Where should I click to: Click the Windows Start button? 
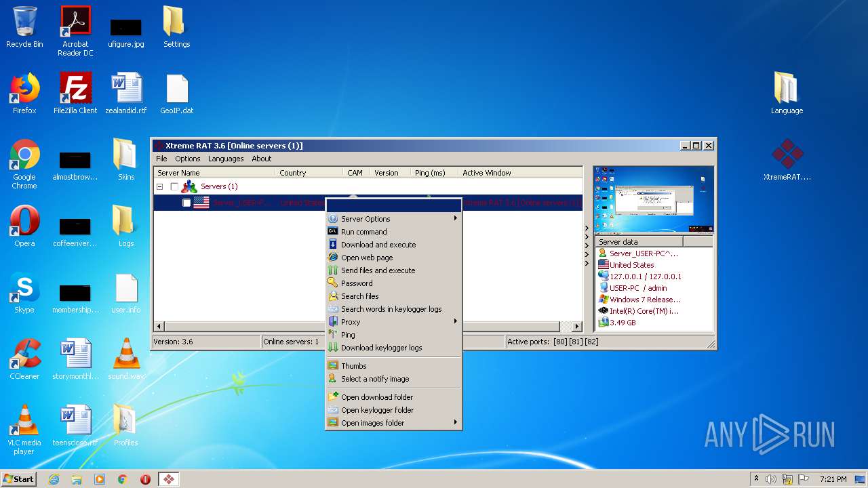[19, 479]
